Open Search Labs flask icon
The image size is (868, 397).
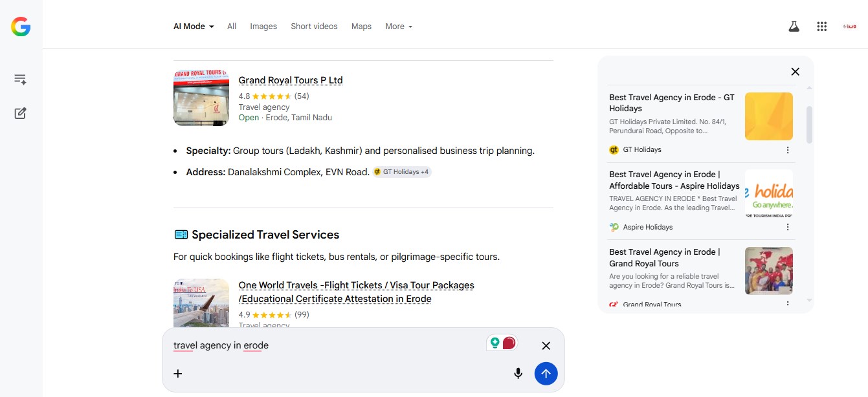click(794, 27)
